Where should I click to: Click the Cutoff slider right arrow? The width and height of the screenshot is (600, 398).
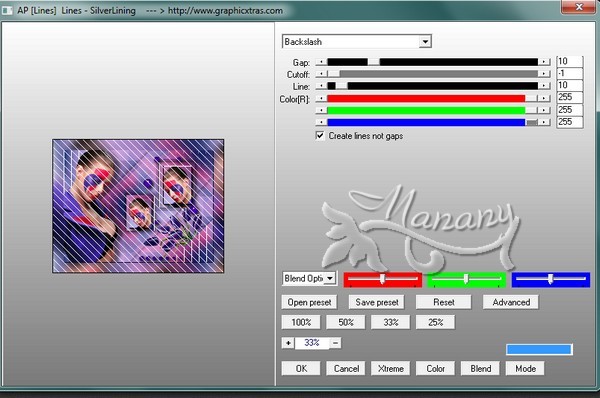tap(544, 74)
